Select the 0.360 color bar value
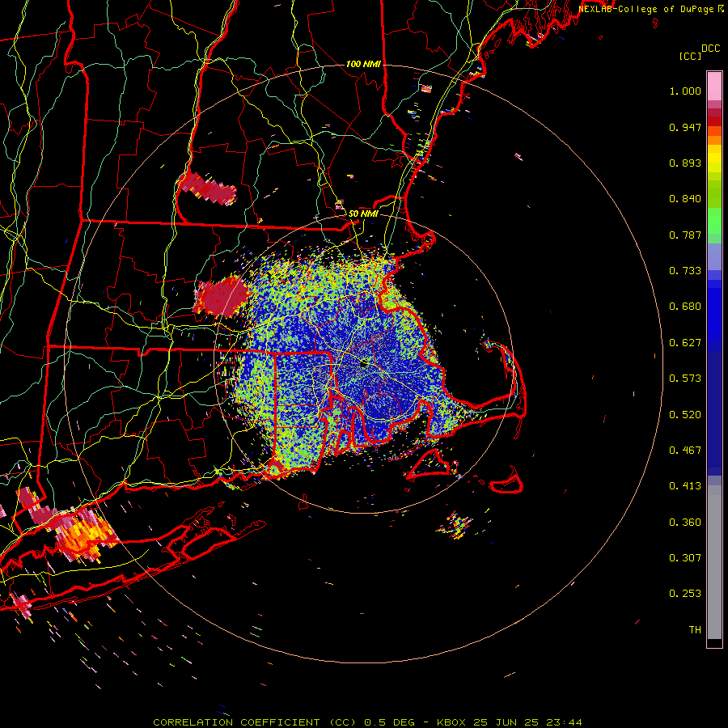Screen dimensions: 728x728 pyautogui.click(x=685, y=523)
